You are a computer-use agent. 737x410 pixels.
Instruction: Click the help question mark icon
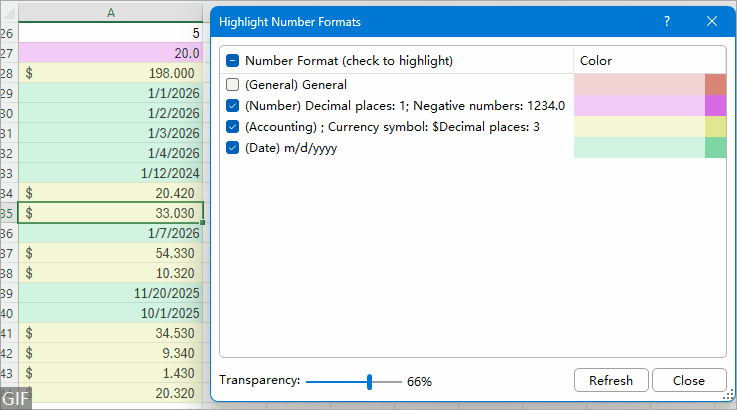click(667, 21)
